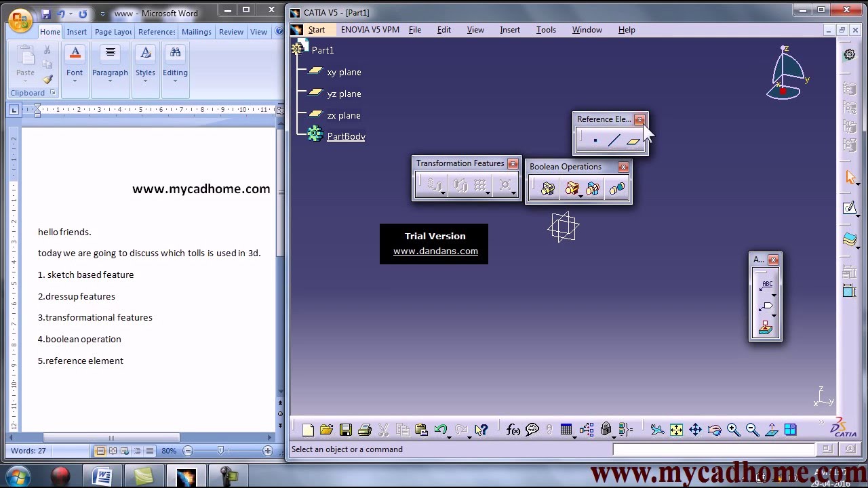The height and width of the screenshot is (488, 868).
Task: Click the Undo arrow icon in CATIA
Action: tap(441, 430)
